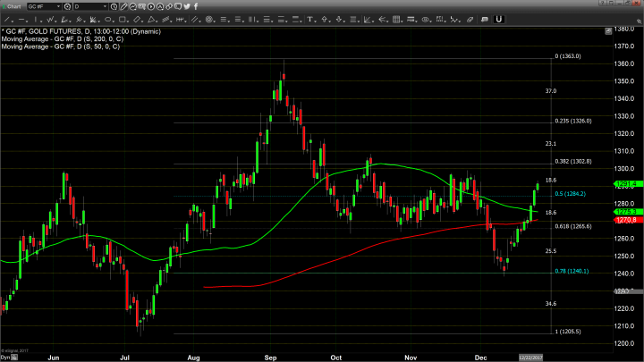Click the small icon beside Dyn at bottom left
The width and height of the screenshot is (644, 362).
tap(14, 358)
